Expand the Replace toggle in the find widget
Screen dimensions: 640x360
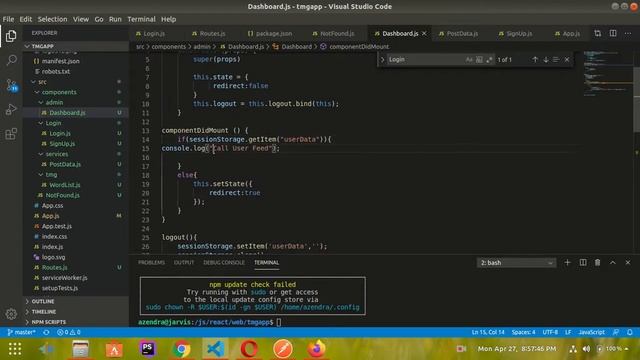[382, 60]
